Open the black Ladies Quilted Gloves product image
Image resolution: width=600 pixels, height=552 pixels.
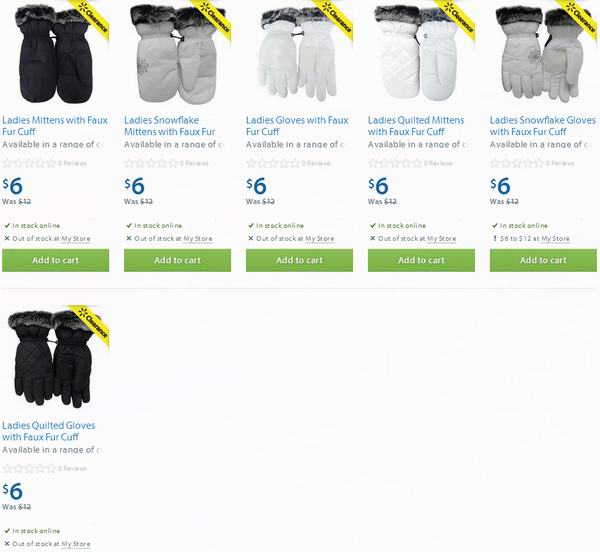click(55, 359)
